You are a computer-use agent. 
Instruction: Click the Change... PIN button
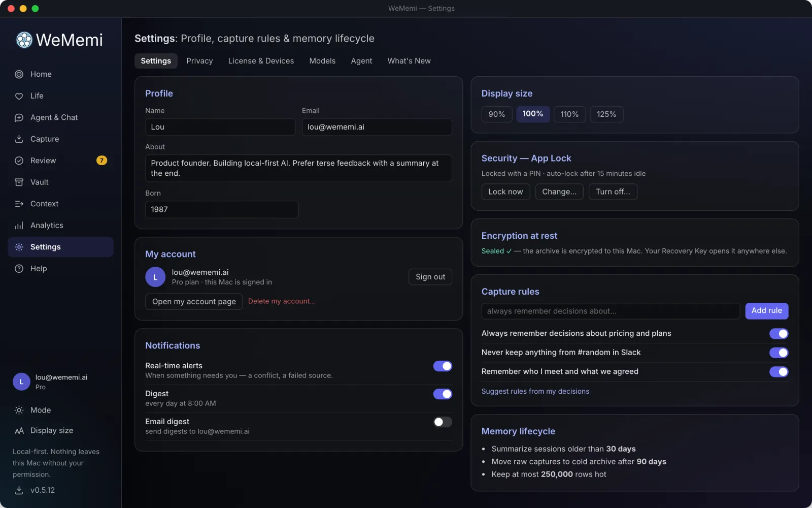point(559,192)
